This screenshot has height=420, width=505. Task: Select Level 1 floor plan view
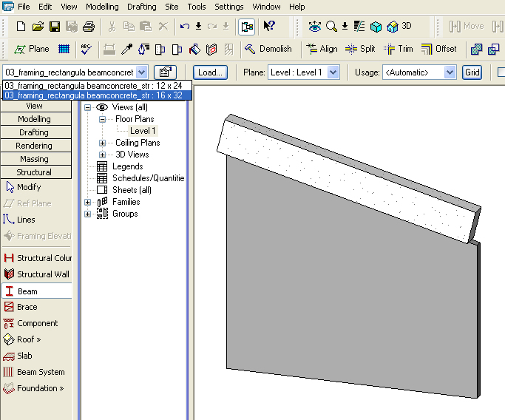point(143,131)
